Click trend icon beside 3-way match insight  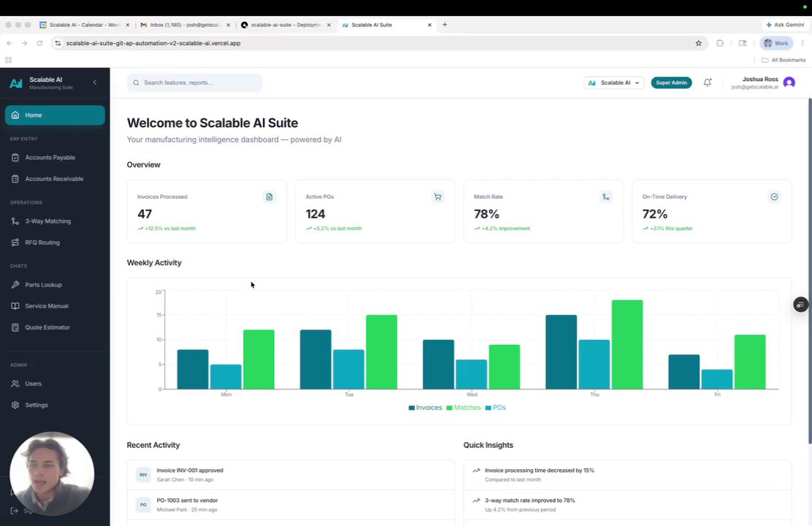coord(476,500)
